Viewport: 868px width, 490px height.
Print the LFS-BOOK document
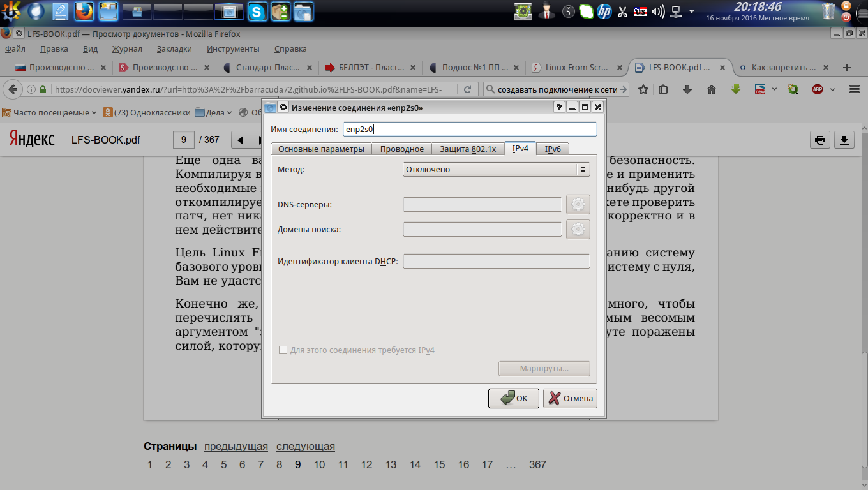click(x=820, y=140)
